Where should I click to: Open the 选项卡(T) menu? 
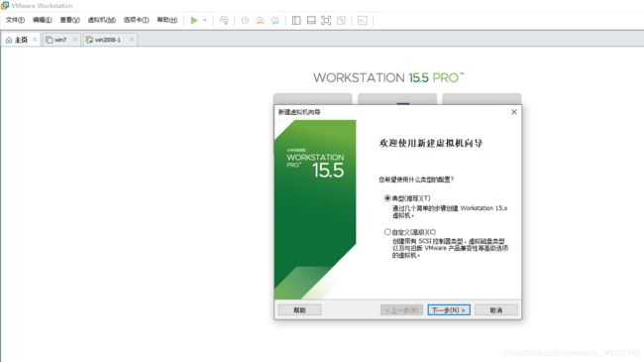point(137,20)
